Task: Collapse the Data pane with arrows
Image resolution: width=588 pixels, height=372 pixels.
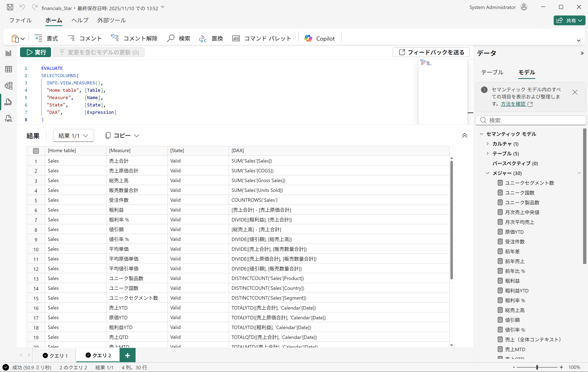Action: click(582, 53)
